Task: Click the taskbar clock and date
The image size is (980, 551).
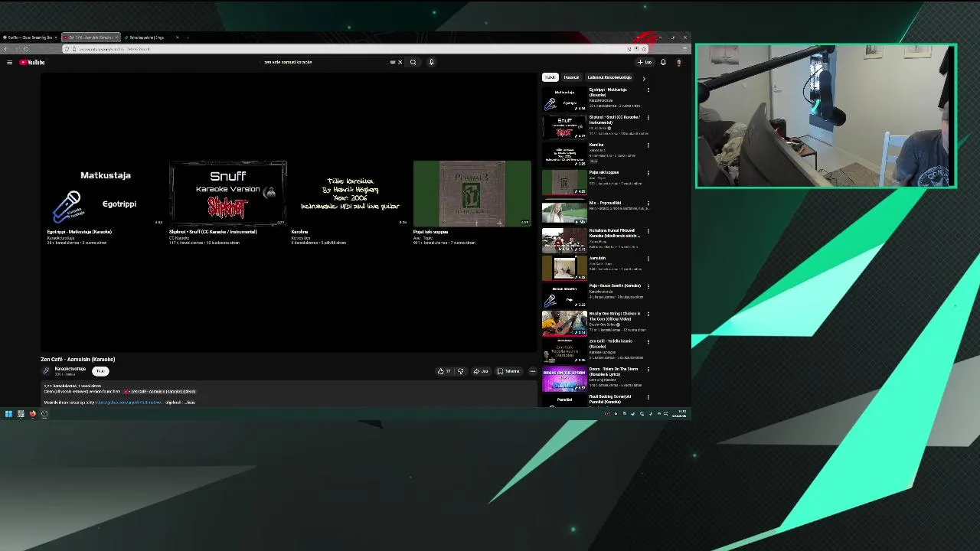Action: (x=680, y=414)
